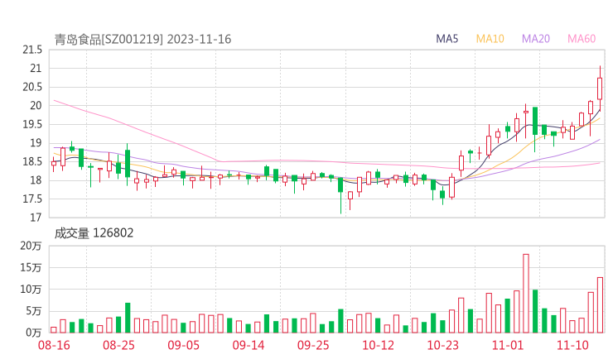Click the 5万 volume axis label

point(34,311)
